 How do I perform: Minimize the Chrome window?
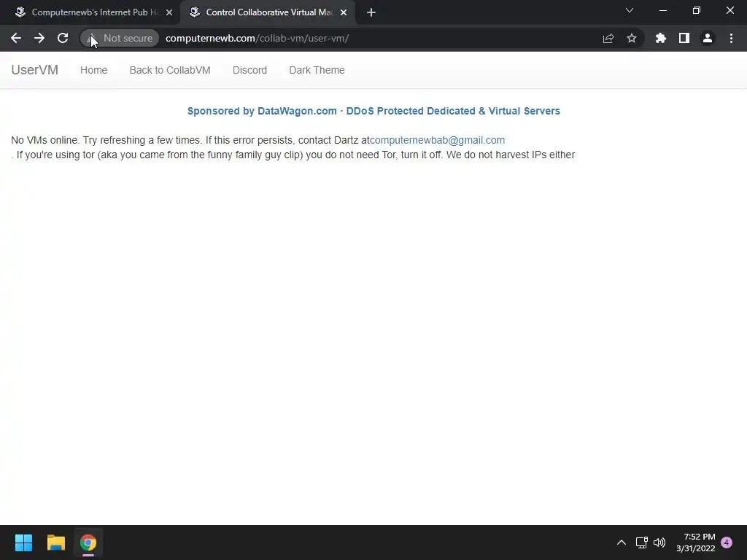(662, 10)
